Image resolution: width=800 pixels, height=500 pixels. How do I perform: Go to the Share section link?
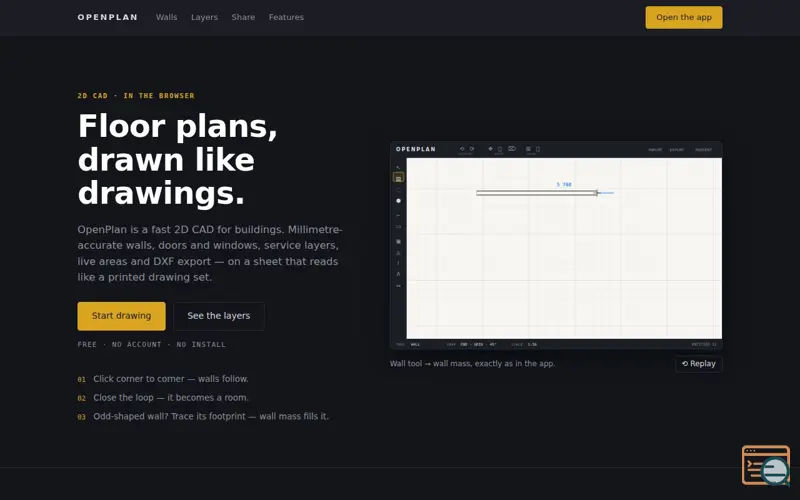point(243,17)
